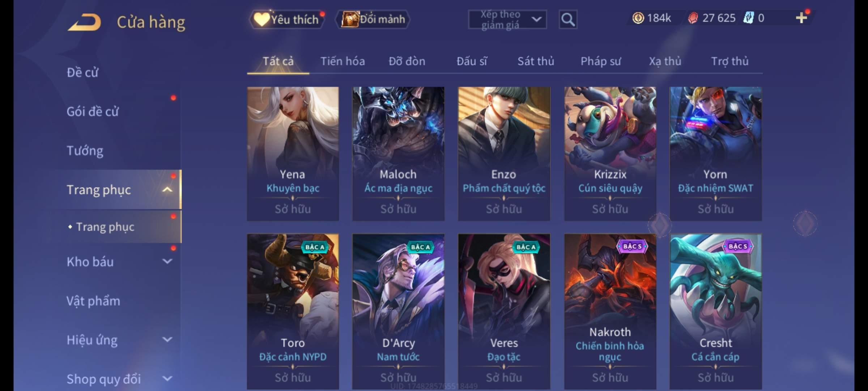Image resolution: width=868 pixels, height=391 pixels.
Task: Collapse the Trang phục sidebar section
Action: coord(167,190)
